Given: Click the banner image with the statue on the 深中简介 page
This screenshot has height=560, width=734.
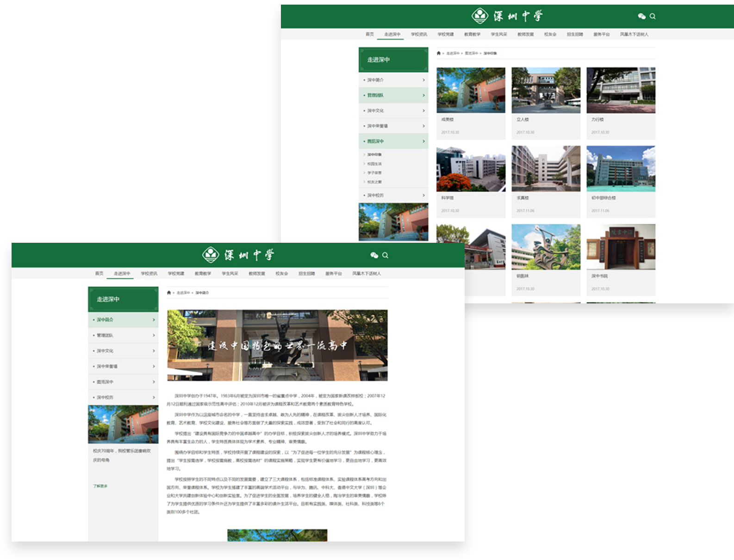Looking at the screenshot, I should (x=277, y=345).
